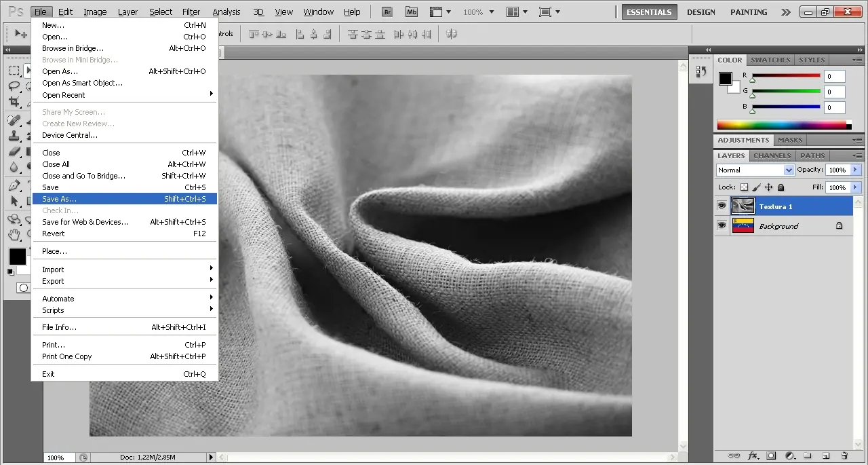This screenshot has width=868, height=465.
Task: Hide the Textura 1 layer
Action: (722, 206)
